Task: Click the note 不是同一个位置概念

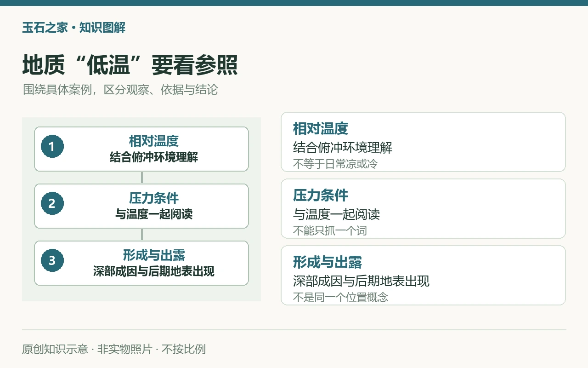Action: (x=341, y=297)
